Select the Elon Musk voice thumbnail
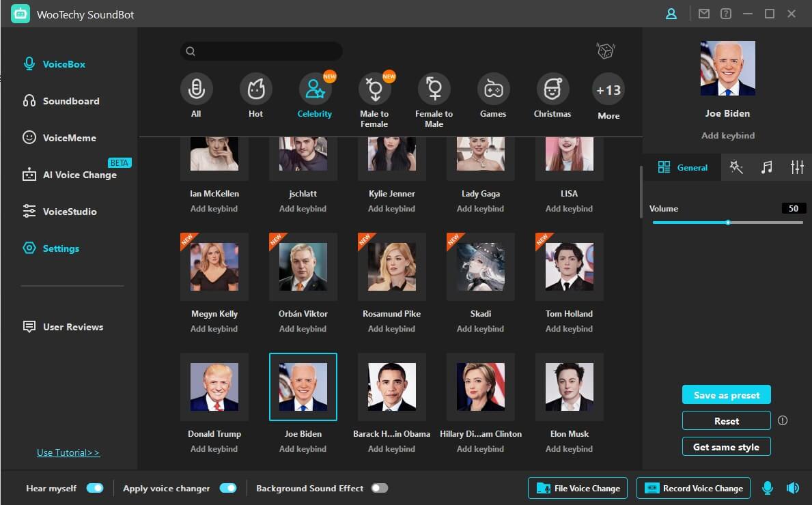 point(569,387)
